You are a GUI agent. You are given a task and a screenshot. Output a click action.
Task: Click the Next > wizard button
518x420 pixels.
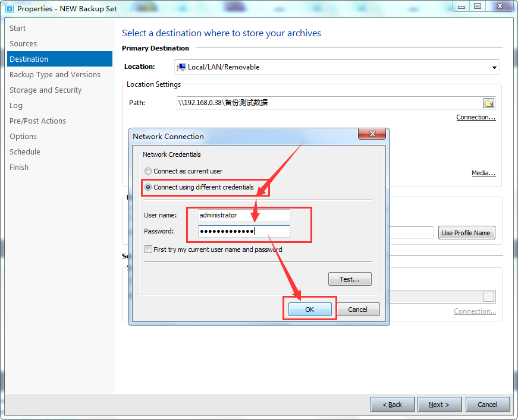coord(439,405)
